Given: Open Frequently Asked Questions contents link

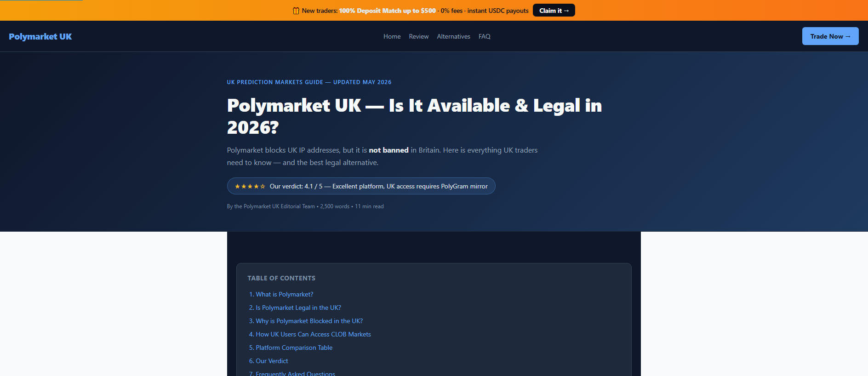Looking at the screenshot, I should click(x=295, y=373).
